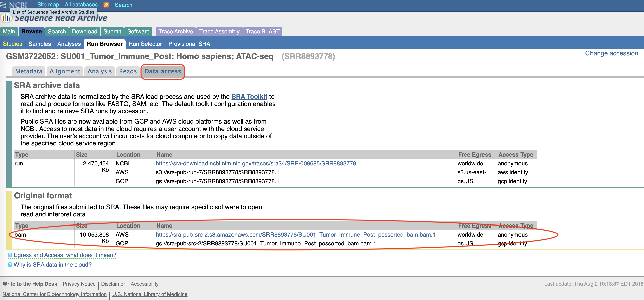This screenshot has height=300, width=644.
Task: Click NCBI sra-download run URL
Action: [256, 163]
